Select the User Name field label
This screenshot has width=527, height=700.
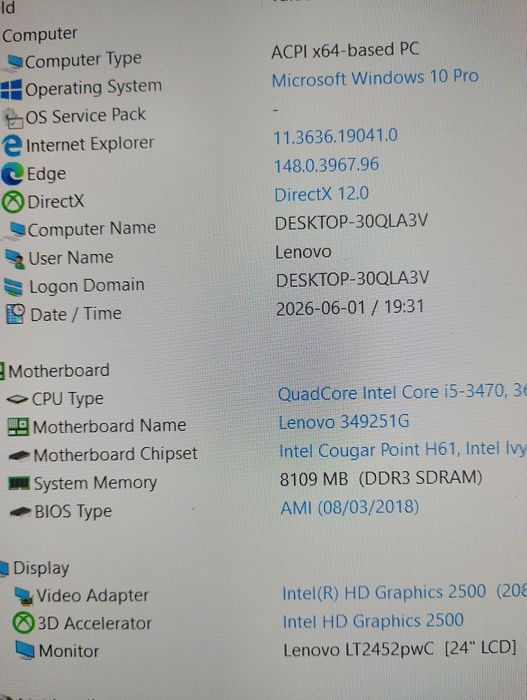71,258
